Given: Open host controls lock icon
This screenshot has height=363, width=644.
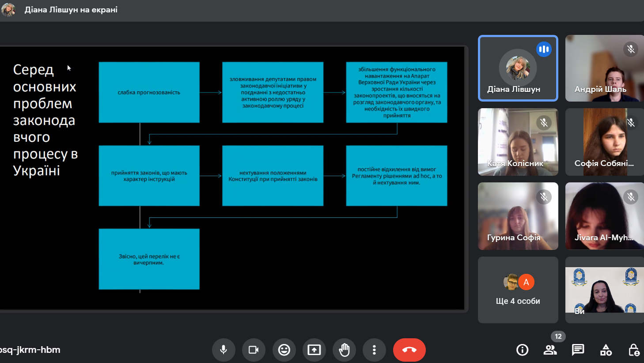Looking at the screenshot, I should click(633, 350).
